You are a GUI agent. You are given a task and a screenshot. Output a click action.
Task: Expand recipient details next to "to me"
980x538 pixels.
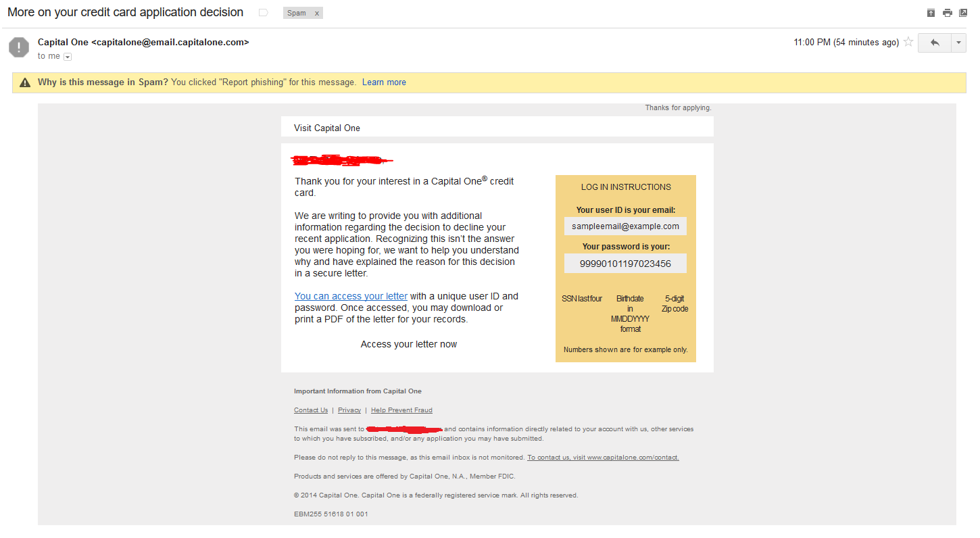pyautogui.click(x=68, y=57)
